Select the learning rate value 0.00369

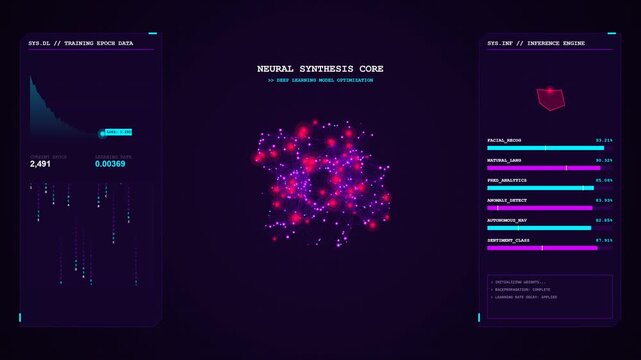pos(110,164)
